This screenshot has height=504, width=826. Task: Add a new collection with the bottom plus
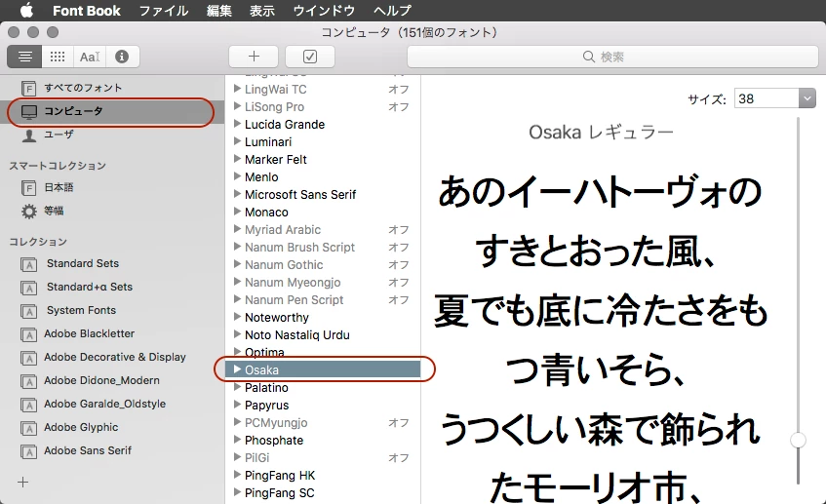(23, 482)
